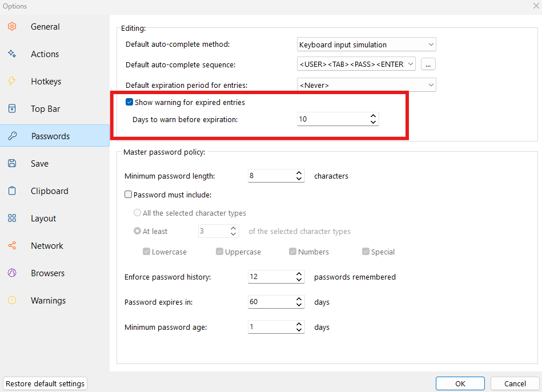Click the Layout grid icon
This screenshot has width=542, height=392.
point(12,218)
